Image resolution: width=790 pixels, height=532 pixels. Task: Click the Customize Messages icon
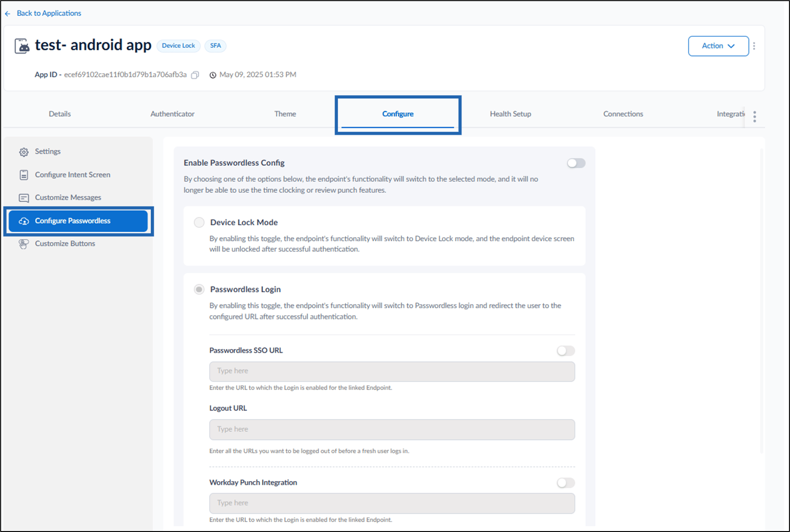(x=24, y=198)
